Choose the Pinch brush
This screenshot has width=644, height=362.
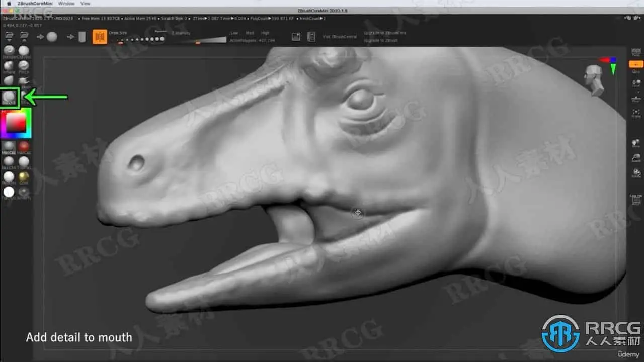click(24, 66)
